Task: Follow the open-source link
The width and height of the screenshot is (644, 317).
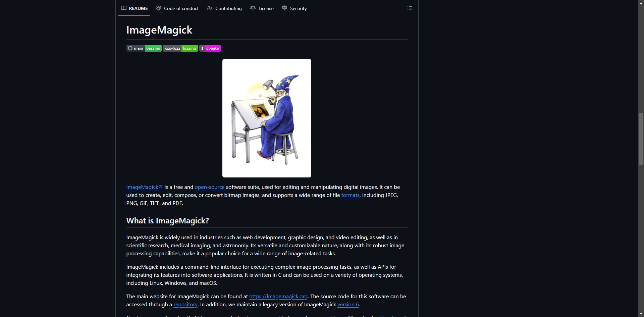Action: pos(210,187)
